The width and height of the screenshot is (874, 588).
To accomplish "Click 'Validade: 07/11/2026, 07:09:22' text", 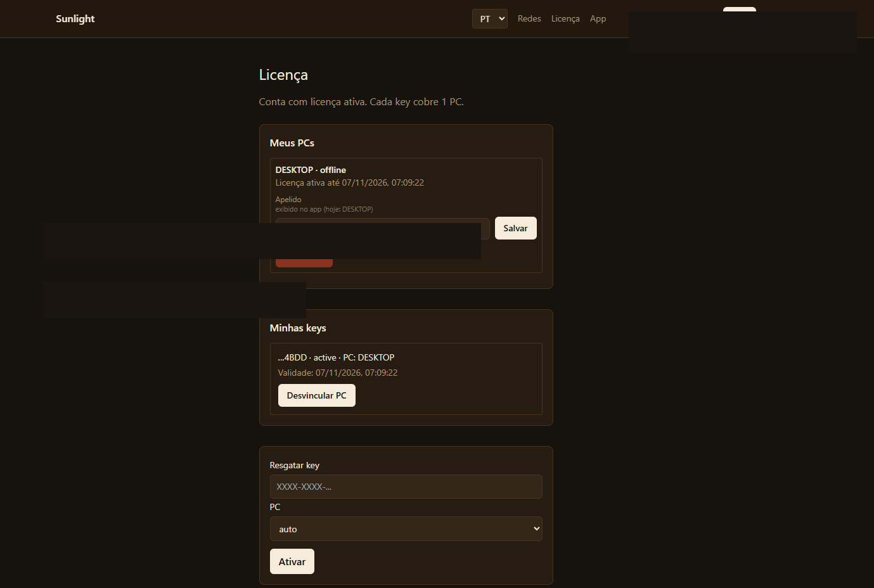I will coord(337,373).
